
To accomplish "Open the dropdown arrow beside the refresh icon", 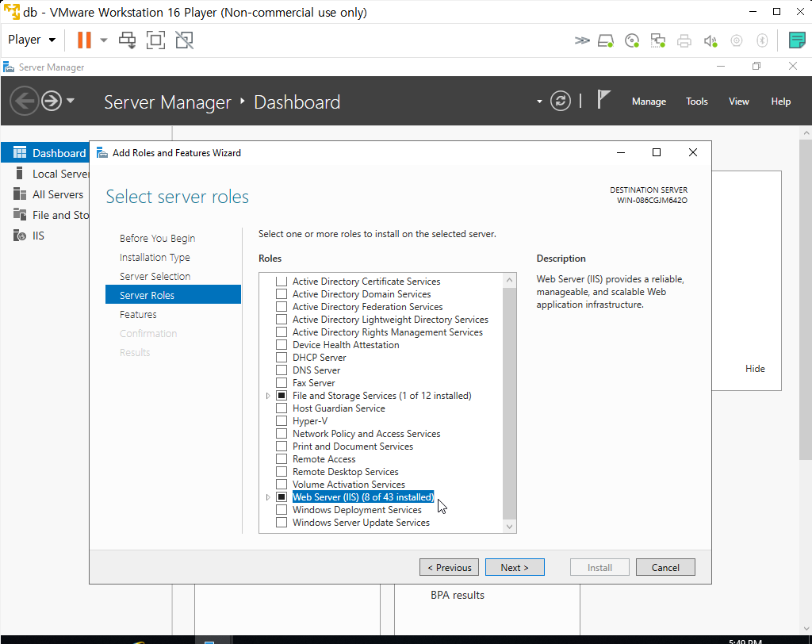I will [539, 102].
